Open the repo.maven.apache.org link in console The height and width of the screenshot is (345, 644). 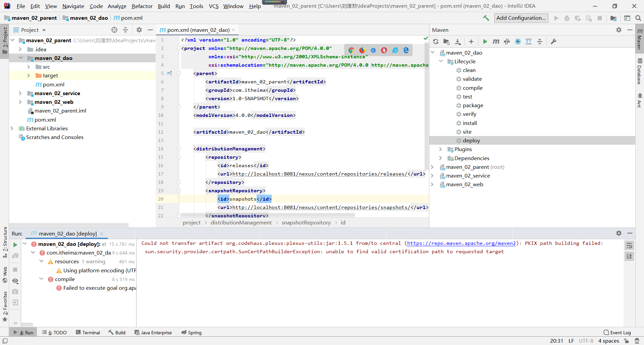pyautogui.click(x=461, y=243)
